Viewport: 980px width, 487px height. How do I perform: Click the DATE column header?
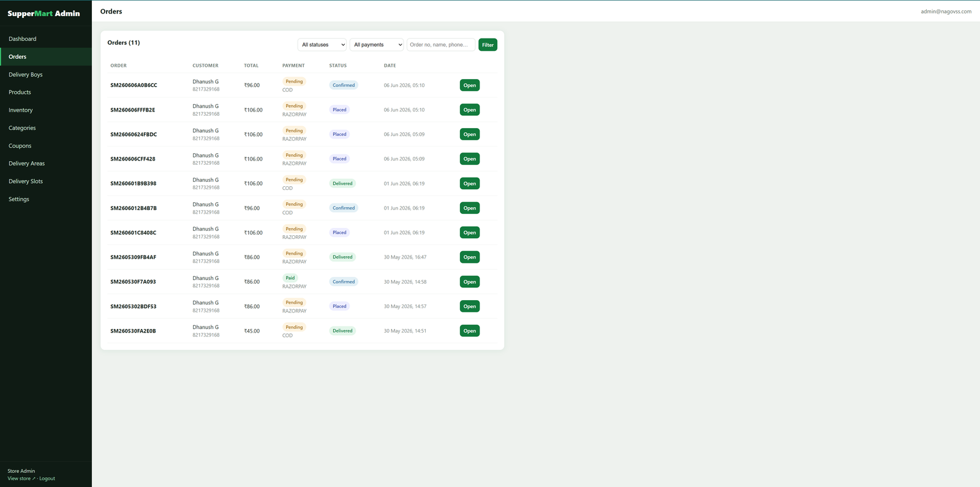point(390,66)
